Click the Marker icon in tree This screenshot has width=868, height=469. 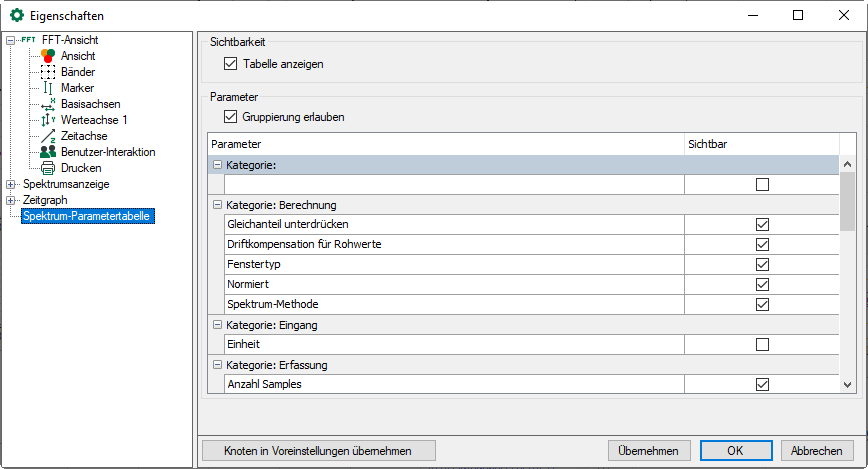(x=48, y=88)
